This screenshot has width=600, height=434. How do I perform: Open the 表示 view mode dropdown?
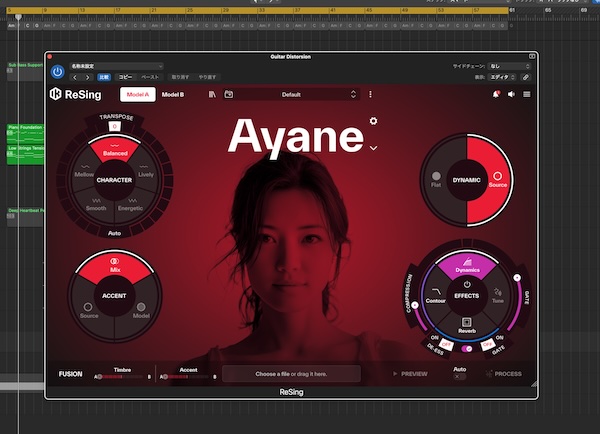pyautogui.click(x=502, y=77)
